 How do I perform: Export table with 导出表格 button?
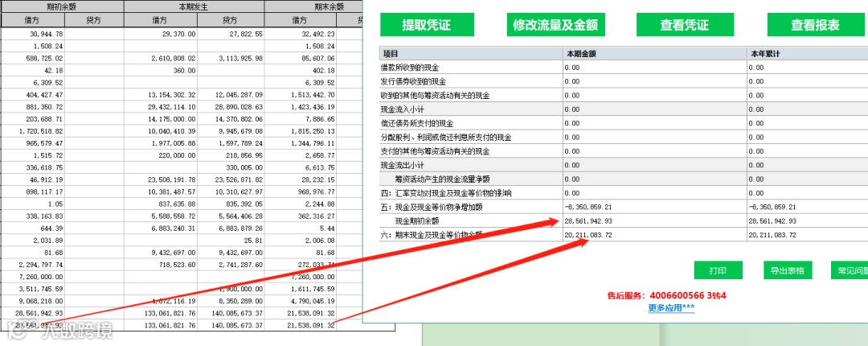point(787,270)
